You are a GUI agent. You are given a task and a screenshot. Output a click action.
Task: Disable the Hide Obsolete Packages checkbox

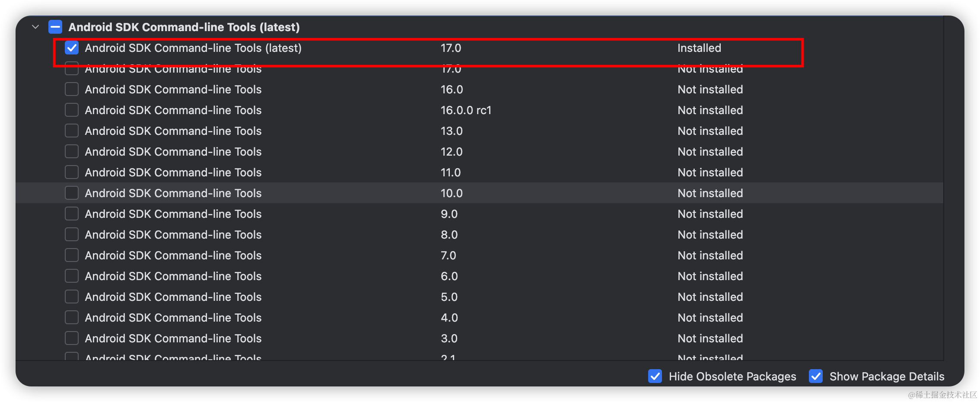655,376
